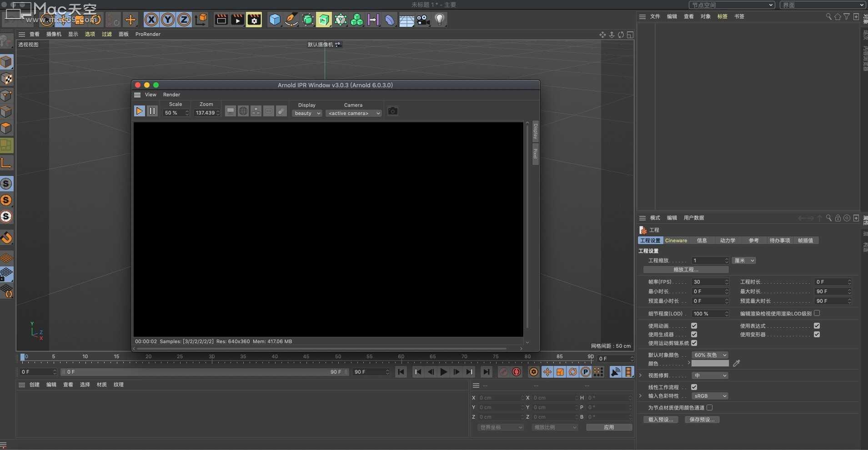Open the 界面 layout dropdown
This screenshot has width=868, height=450.
pyautogui.click(x=823, y=5)
